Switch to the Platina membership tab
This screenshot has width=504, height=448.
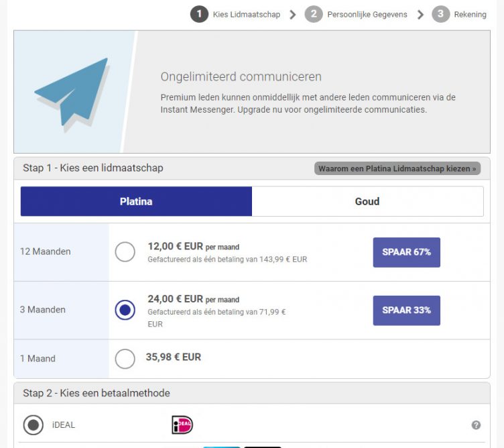[x=136, y=201]
